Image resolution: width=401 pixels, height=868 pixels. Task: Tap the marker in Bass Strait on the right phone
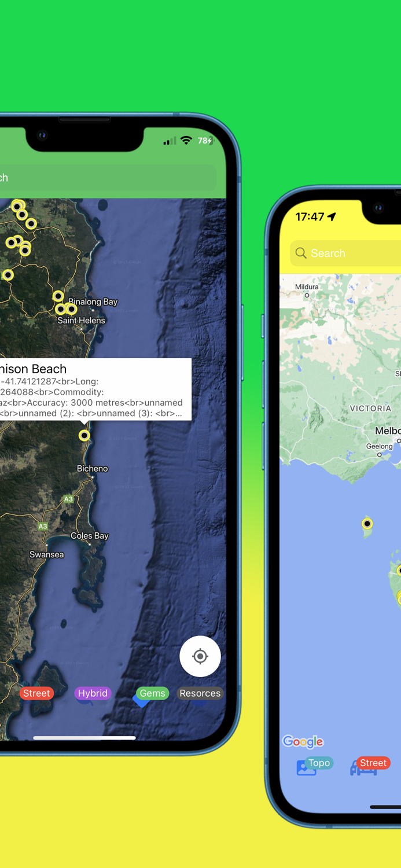click(367, 524)
